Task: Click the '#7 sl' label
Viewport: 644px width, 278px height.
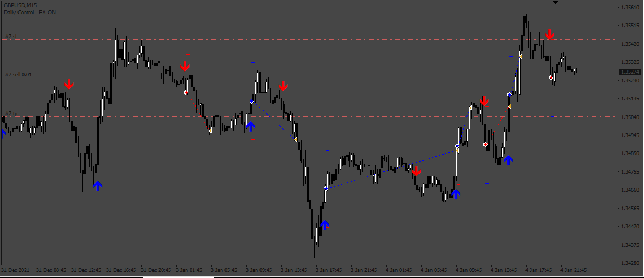Action: [x=11, y=36]
